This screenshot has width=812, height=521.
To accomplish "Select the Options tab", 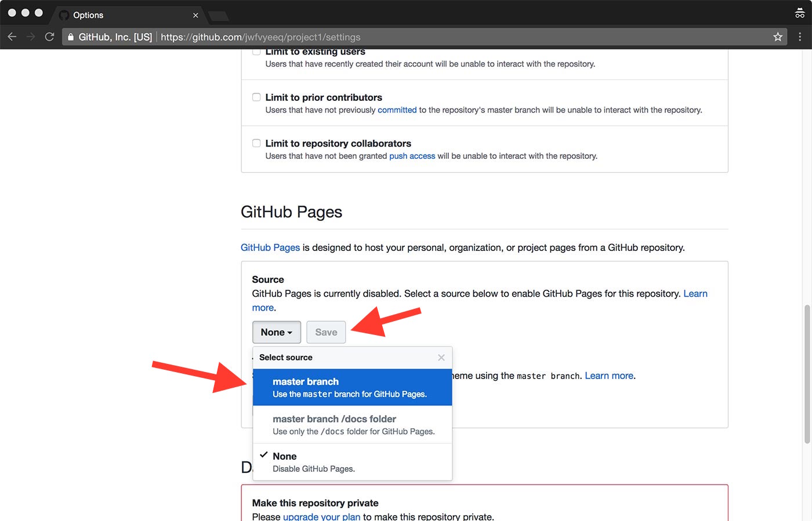I will (128, 15).
